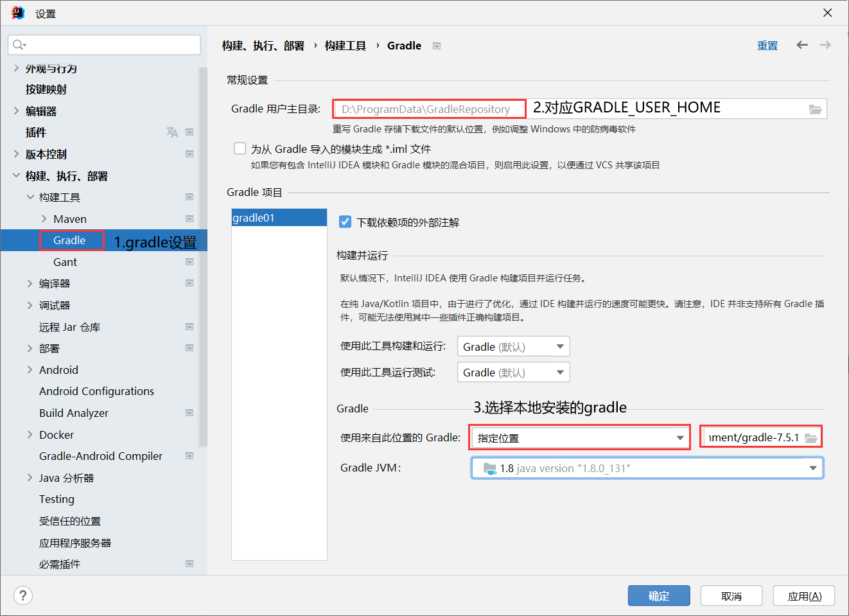Click the breadcrumb project icon after Gradle

tap(437, 46)
